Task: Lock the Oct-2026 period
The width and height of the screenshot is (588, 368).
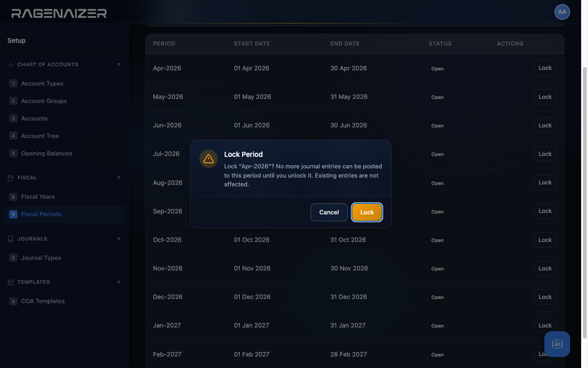Action: point(545,240)
